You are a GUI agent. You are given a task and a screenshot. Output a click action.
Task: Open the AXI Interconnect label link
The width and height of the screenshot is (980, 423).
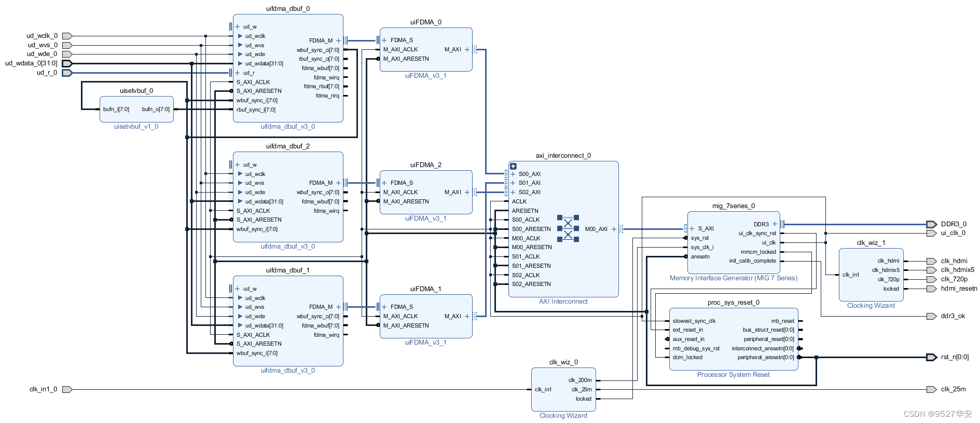tap(563, 302)
